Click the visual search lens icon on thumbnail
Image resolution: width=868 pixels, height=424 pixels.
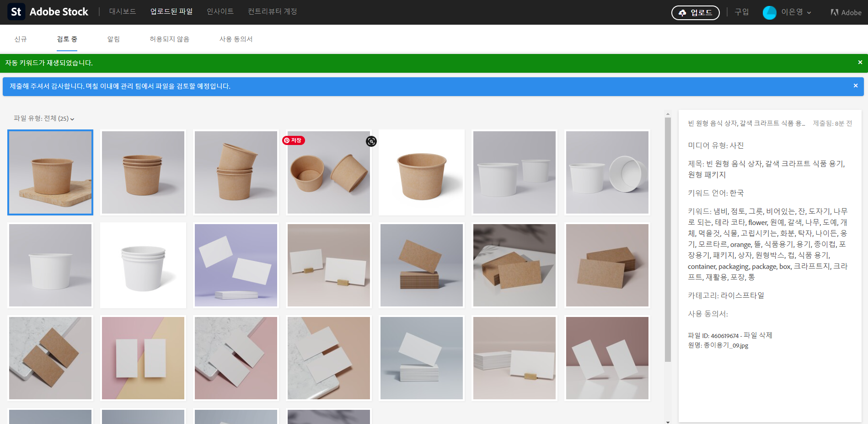pyautogui.click(x=371, y=141)
